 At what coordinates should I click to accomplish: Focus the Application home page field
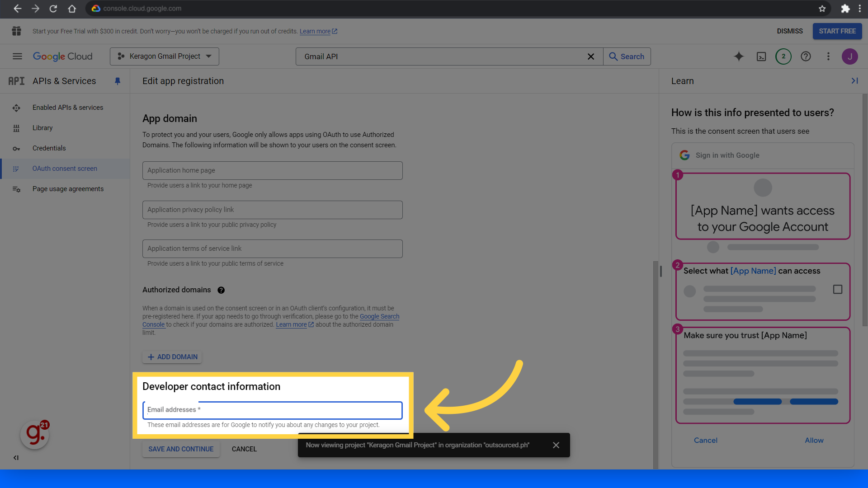[273, 170]
